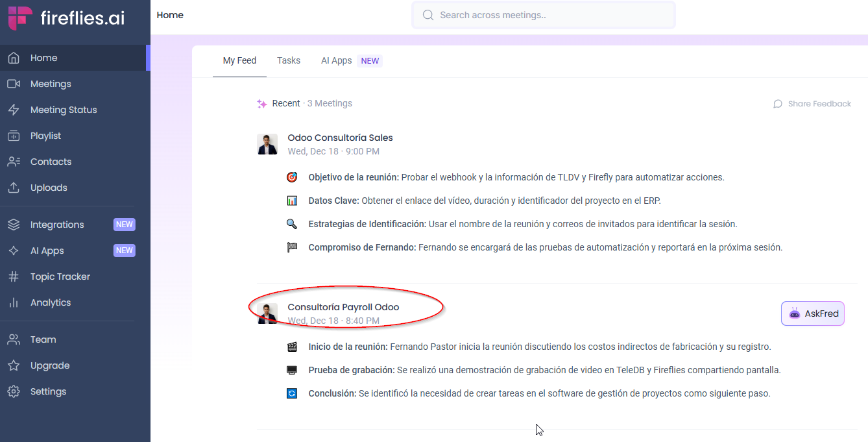Select Team in the sidebar menu

(x=43, y=339)
